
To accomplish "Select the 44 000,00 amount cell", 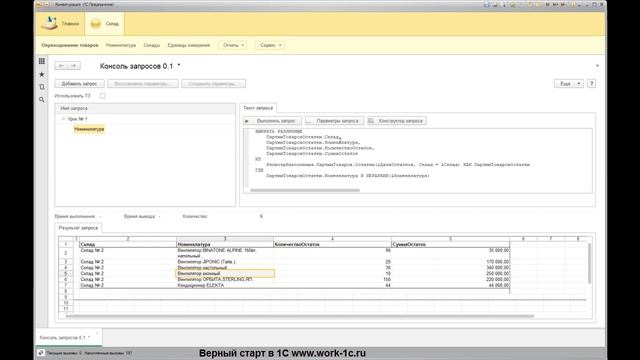I will [451, 285].
